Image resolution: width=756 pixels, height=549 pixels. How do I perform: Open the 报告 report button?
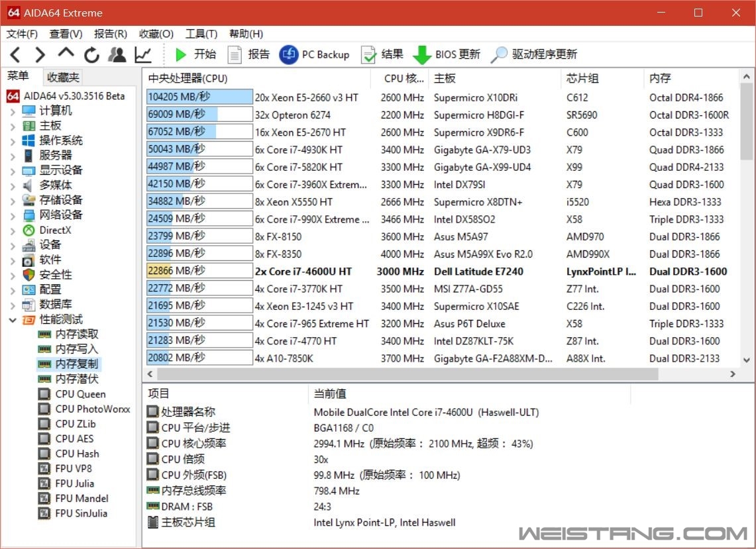tap(248, 54)
